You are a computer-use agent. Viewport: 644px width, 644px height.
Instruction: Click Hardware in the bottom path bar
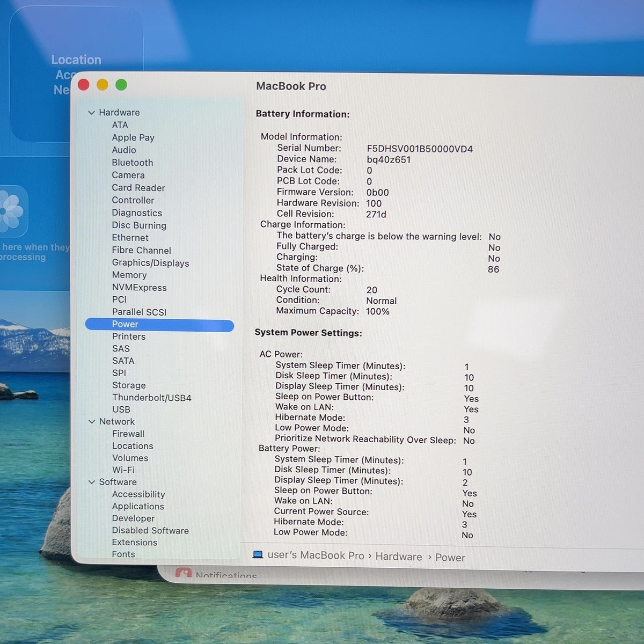(x=399, y=557)
